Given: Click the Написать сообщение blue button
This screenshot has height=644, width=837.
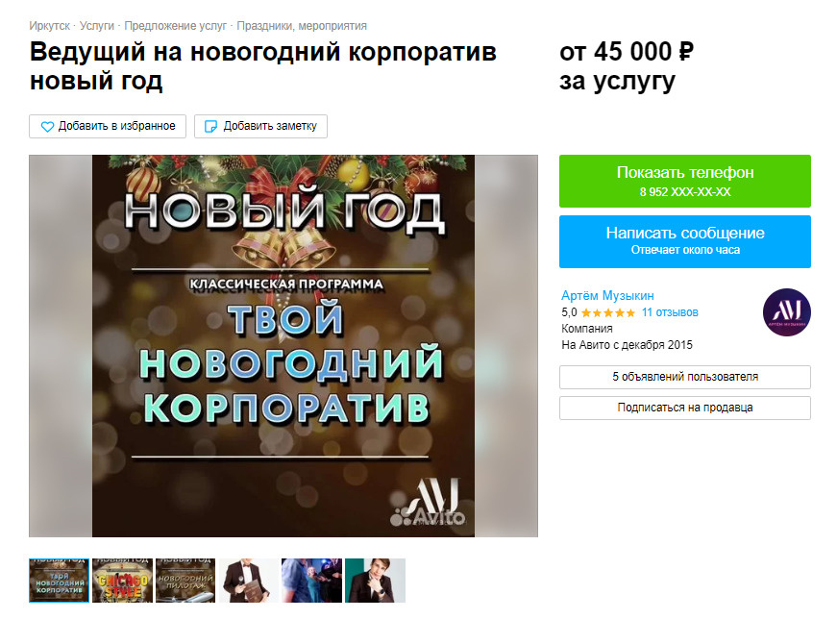Looking at the screenshot, I should (685, 241).
